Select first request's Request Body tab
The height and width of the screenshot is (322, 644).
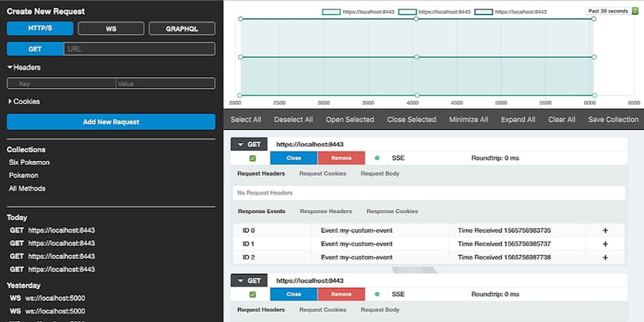380,173
